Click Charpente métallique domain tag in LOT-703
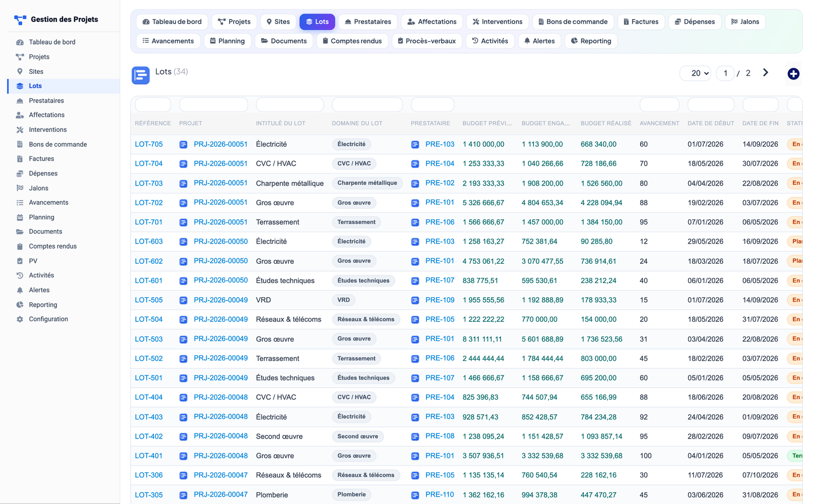 (x=367, y=183)
